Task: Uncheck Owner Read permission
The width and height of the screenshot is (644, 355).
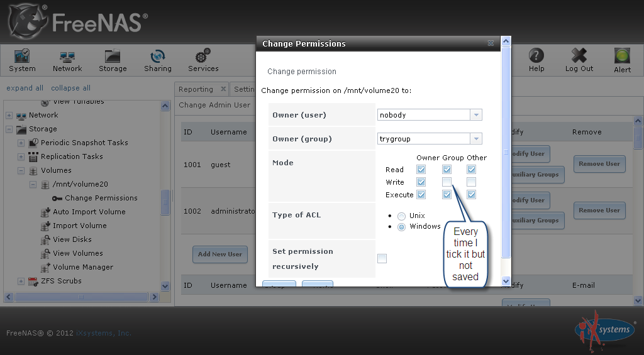Action: (x=421, y=169)
